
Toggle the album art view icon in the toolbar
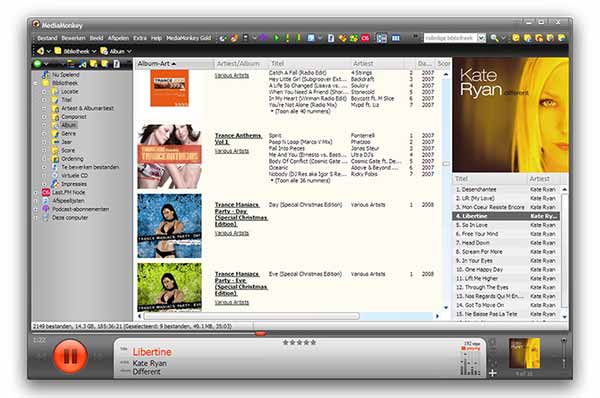click(x=382, y=38)
